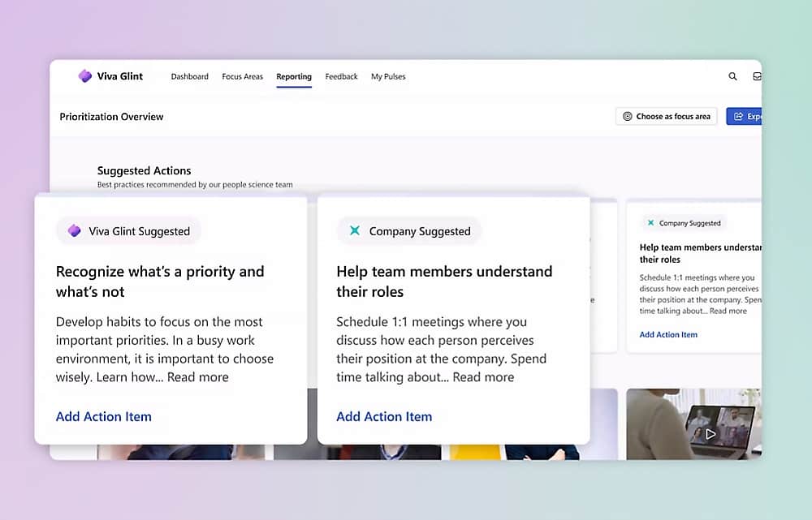Go to the Dashboard tab
Image resolution: width=812 pixels, height=520 pixels.
[x=189, y=77]
